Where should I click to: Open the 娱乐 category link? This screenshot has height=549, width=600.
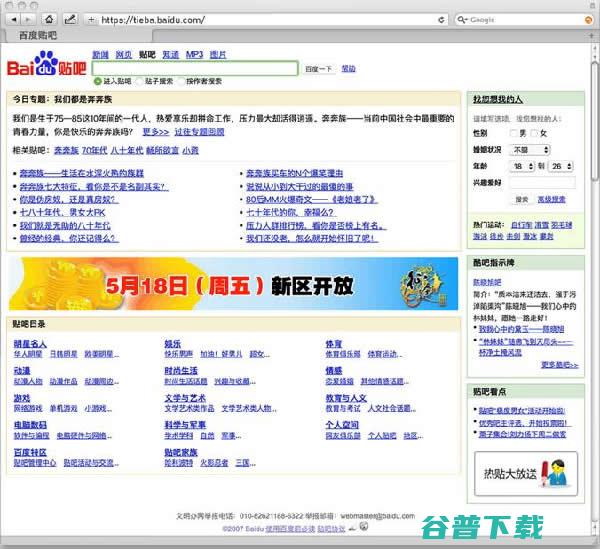pyautogui.click(x=173, y=344)
